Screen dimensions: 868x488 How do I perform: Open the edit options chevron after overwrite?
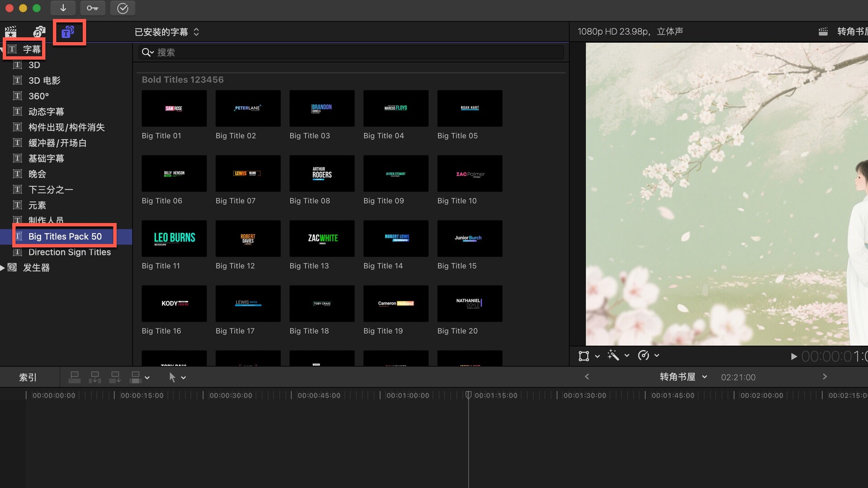pos(147,378)
